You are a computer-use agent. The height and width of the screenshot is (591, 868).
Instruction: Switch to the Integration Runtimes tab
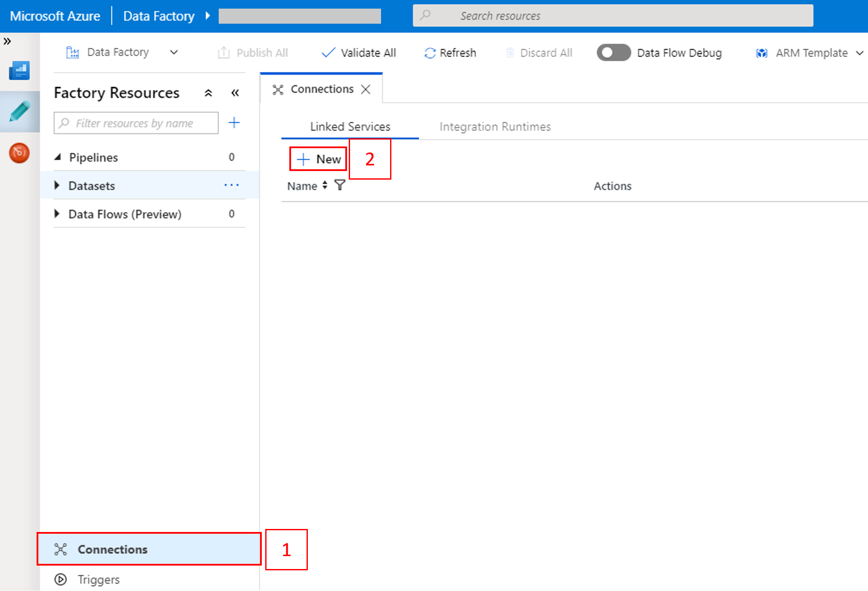494,126
